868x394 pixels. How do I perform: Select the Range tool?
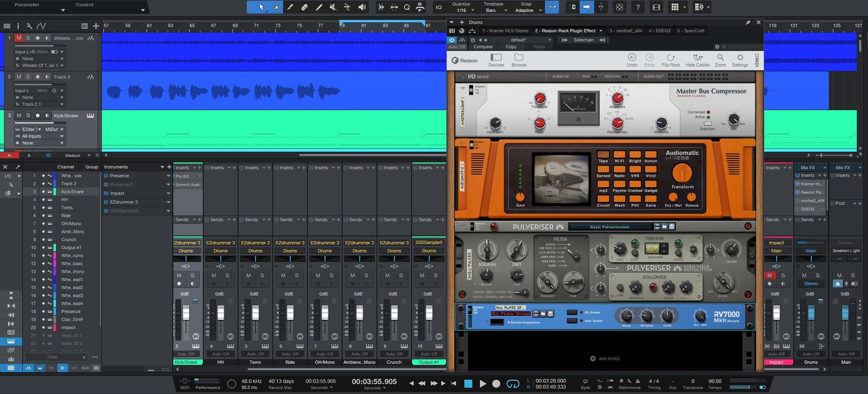click(276, 7)
